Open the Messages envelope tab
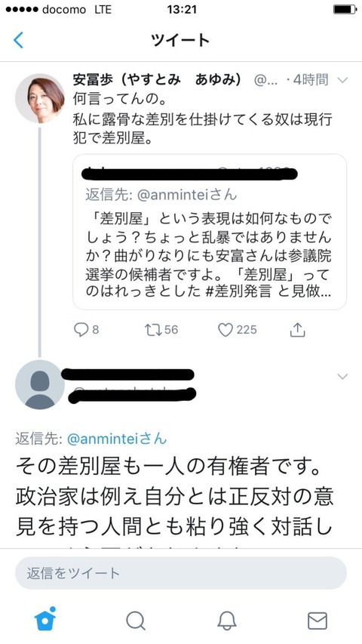This screenshot has height=644, width=362. coord(318,621)
